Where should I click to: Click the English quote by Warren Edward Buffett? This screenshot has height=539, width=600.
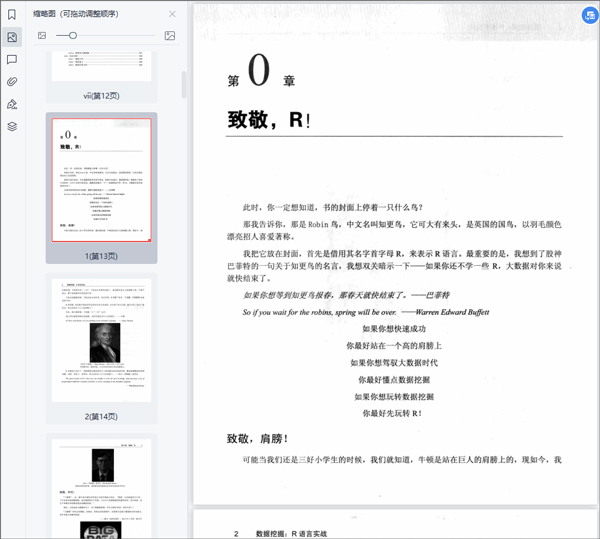366,312
